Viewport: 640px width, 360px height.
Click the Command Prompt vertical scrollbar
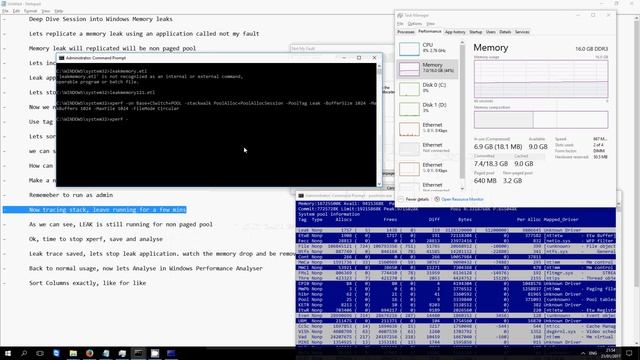(379, 124)
